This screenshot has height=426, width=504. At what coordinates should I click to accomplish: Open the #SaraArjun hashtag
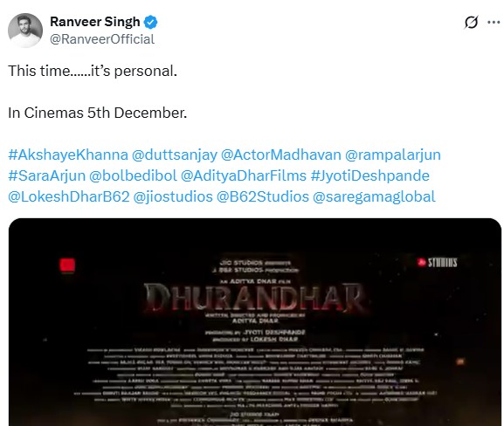click(x=47, y=175)
